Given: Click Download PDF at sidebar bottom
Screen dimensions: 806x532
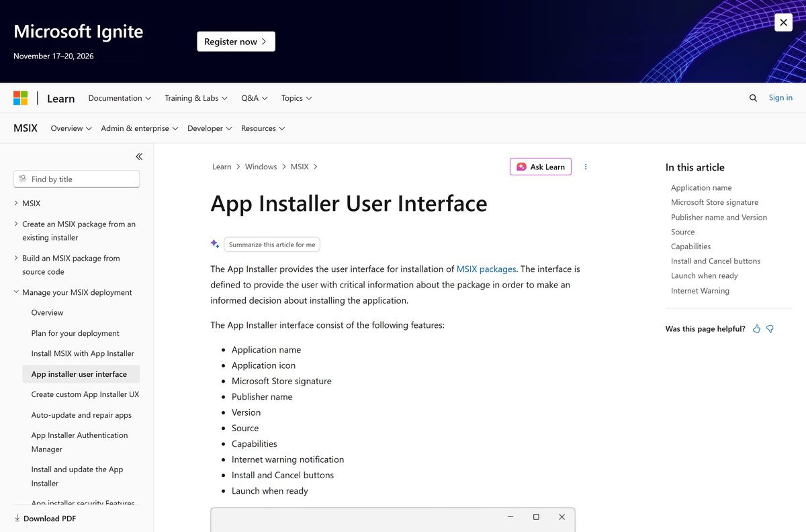Looking at the screenshot, I should click(45, 519).
